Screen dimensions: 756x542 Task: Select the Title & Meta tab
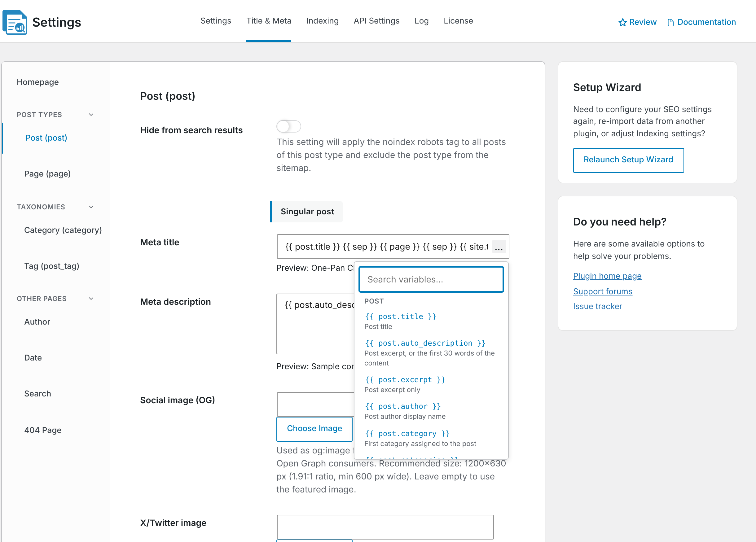point(269,21)
